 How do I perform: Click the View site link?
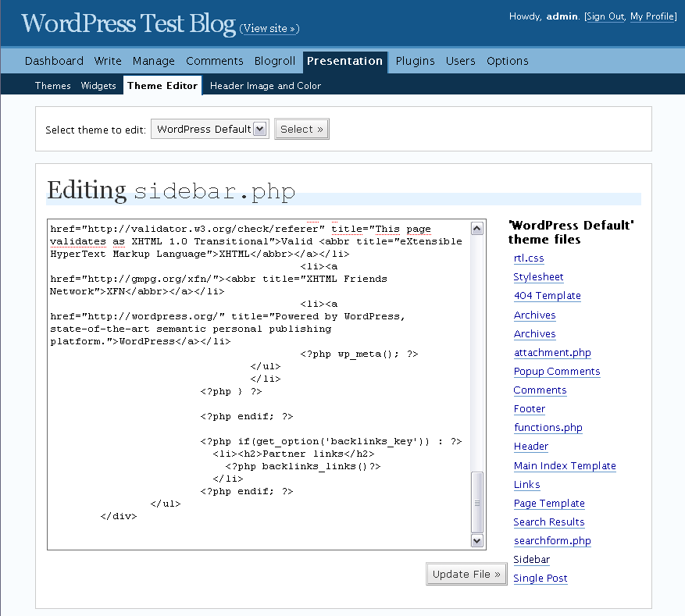tap(269, 28)
